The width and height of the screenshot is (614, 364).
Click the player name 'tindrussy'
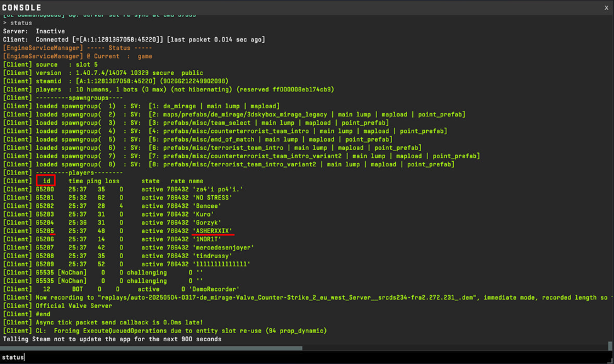pos(212,256)
